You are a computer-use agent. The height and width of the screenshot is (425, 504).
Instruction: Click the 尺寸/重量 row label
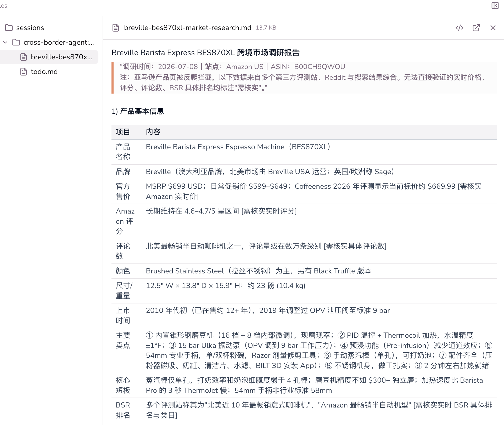click(x=124, y=291)
